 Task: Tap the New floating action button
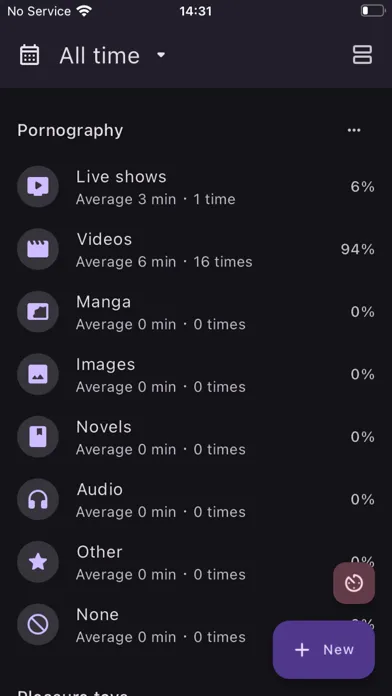324,649
